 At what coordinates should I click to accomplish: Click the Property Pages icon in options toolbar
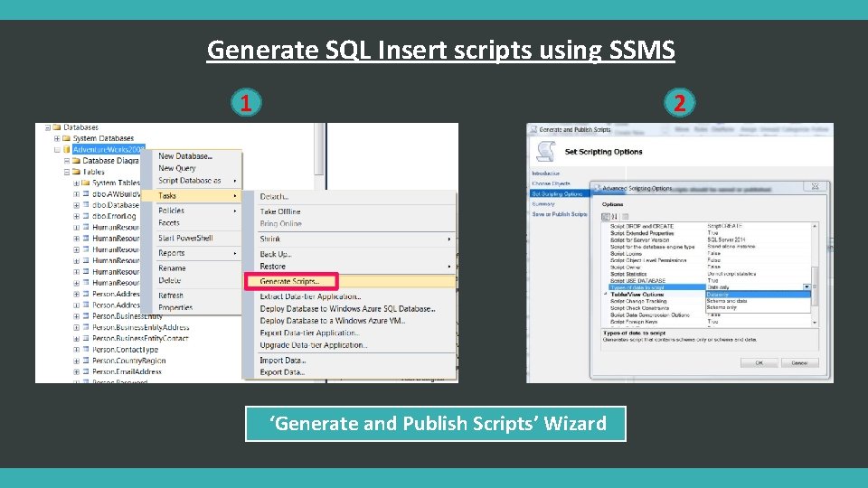626,216
